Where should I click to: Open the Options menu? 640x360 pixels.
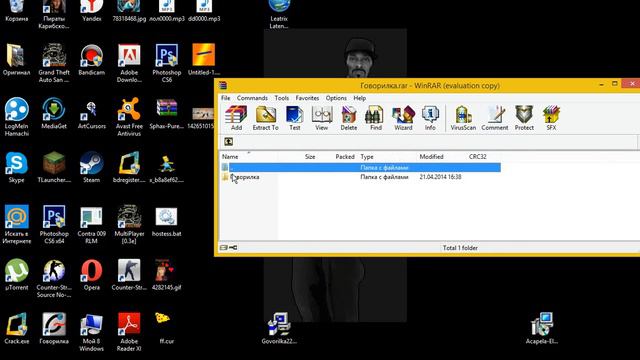coord(336,98)
